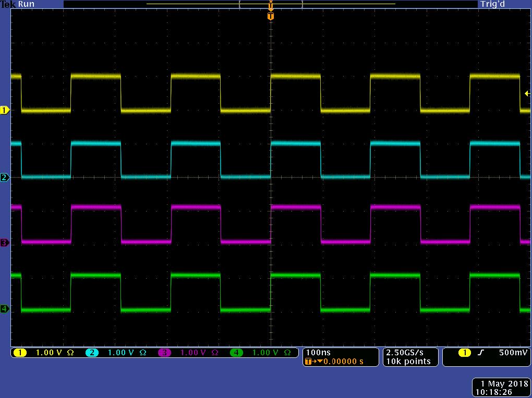The image size is (532, 398).
Task: Toggle channel 3 badge in readout bar
Action: (164, 353)
